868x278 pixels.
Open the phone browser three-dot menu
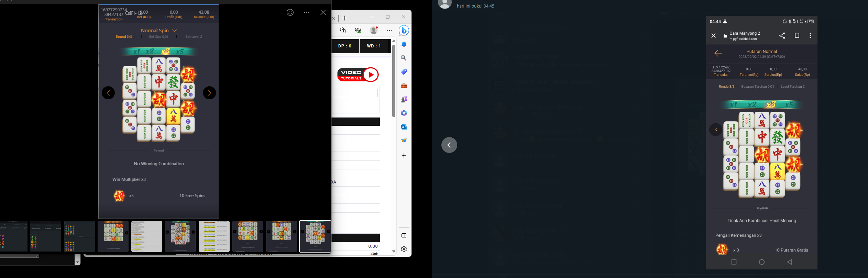tap(810, 36)
